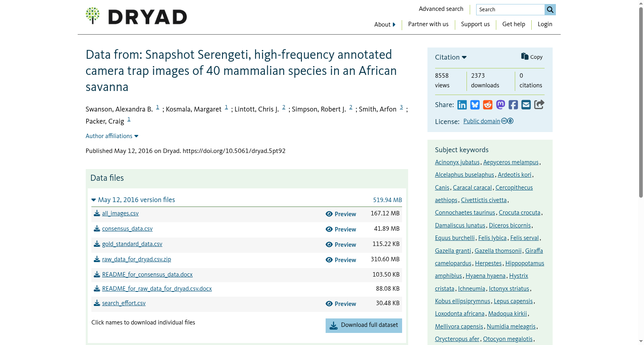Share dataset on Mastodon
The image size is (644, 345).
500,105
